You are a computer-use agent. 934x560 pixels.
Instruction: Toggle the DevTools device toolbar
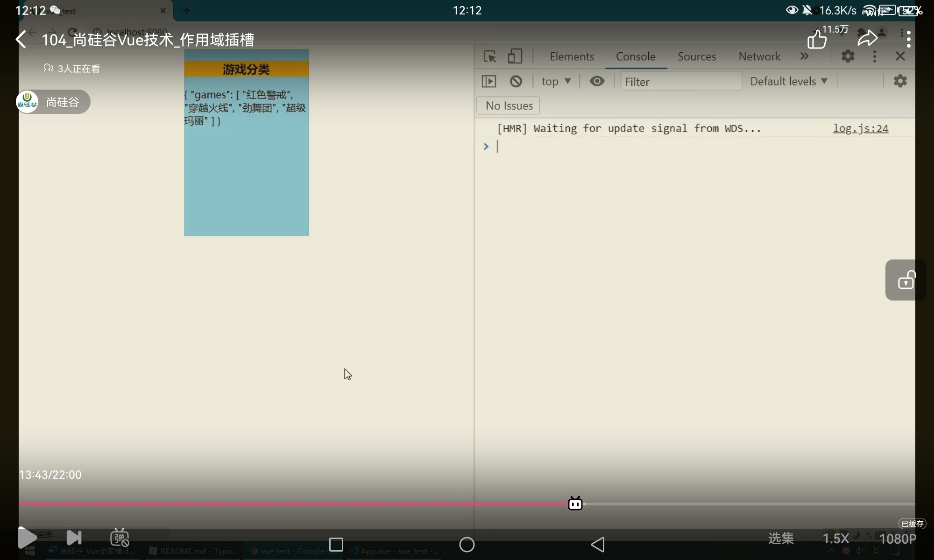[x=515, y=56]
